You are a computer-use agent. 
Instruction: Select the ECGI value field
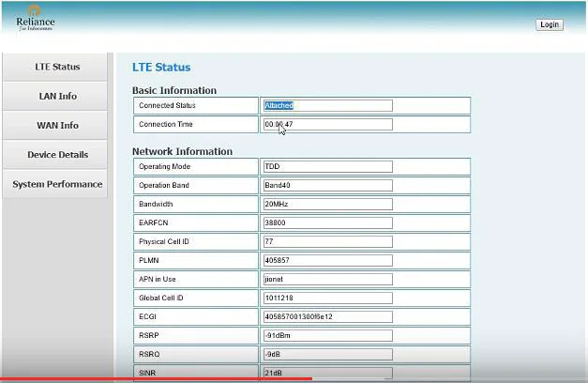coord(327,316)
